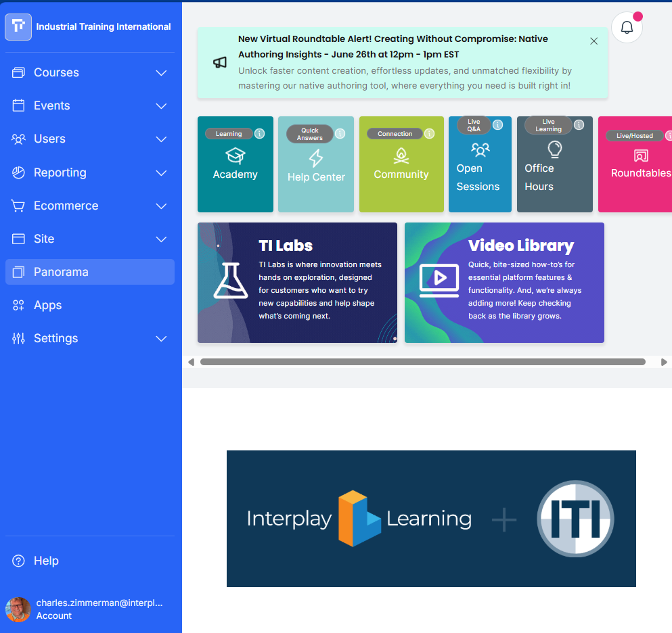Click the Help question mark icon
672x633 pixels.
18,561
